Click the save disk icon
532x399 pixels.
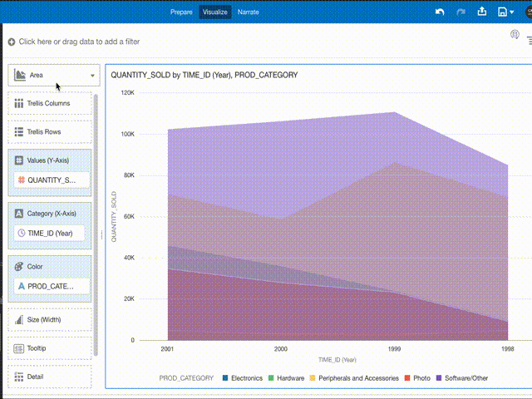502,12
